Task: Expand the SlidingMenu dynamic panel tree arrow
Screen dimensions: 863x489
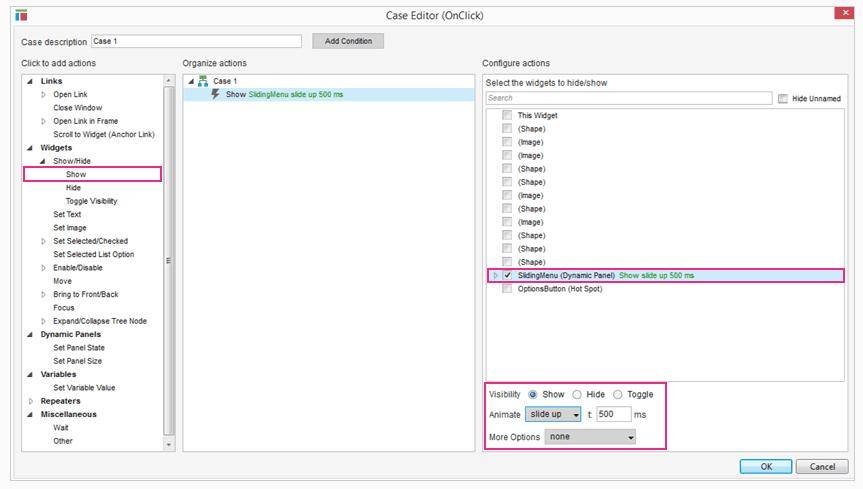Action: pos(495,275)
